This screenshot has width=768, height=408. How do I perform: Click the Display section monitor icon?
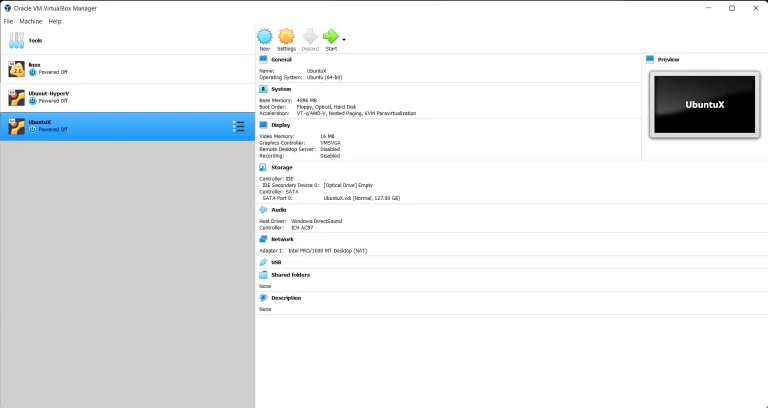263,125
